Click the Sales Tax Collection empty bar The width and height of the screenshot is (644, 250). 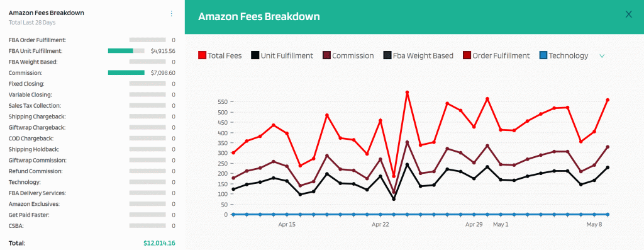tap(147, 106)
